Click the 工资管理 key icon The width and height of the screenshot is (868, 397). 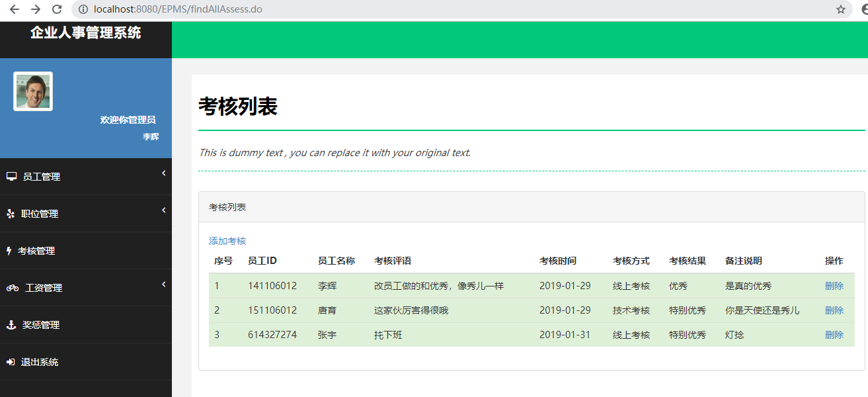12,287
